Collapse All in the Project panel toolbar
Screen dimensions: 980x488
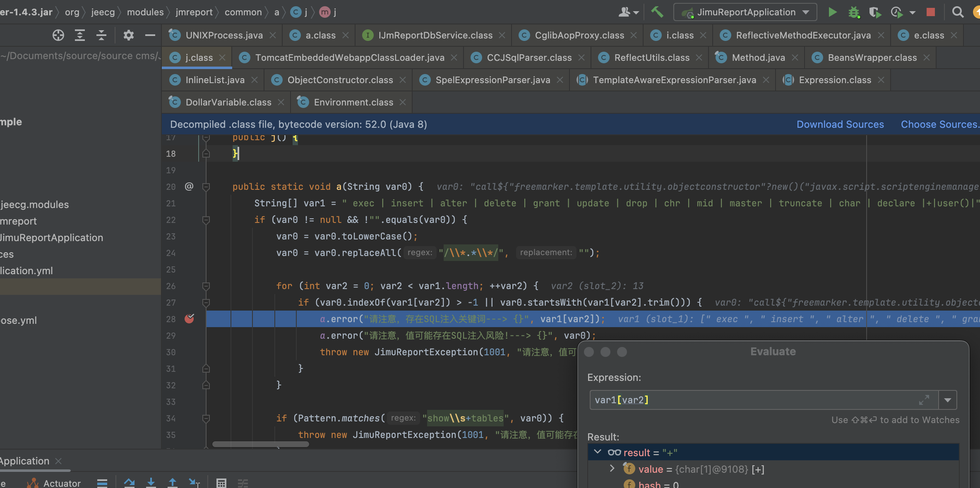point(101,35)
